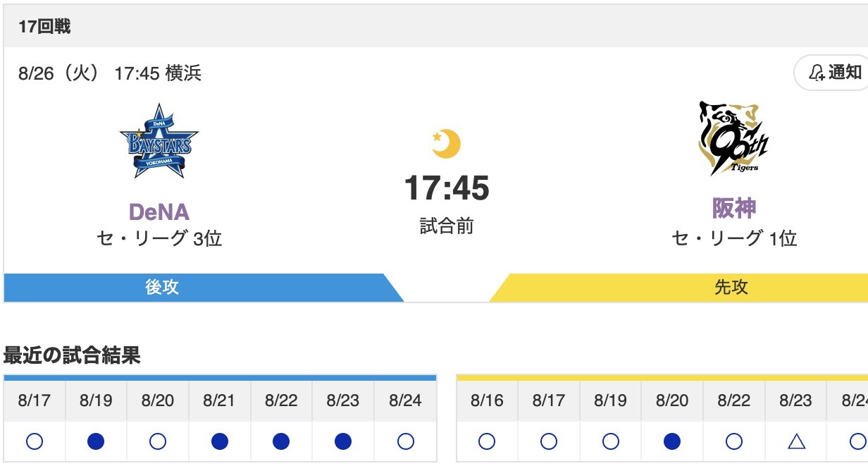Image resolution: width=868 pixels, height=471 pixels.
Task: Click DeNA's 8/19 loss filled circle
Action: point(97,441)
